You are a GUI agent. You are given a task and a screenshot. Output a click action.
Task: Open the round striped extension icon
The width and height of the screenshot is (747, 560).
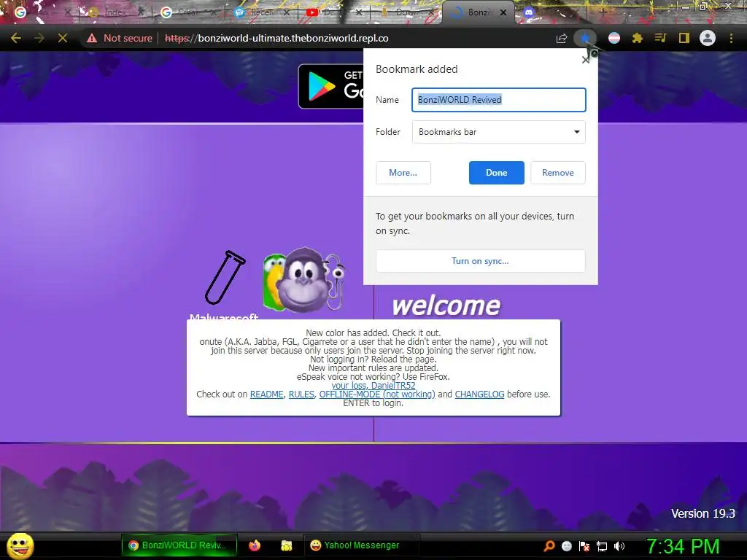pos(614,38)
